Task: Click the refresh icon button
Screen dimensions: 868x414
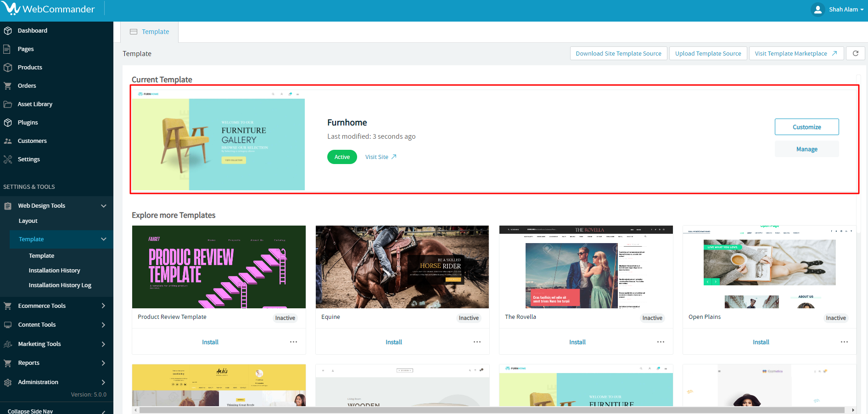Action: point(856,53)
